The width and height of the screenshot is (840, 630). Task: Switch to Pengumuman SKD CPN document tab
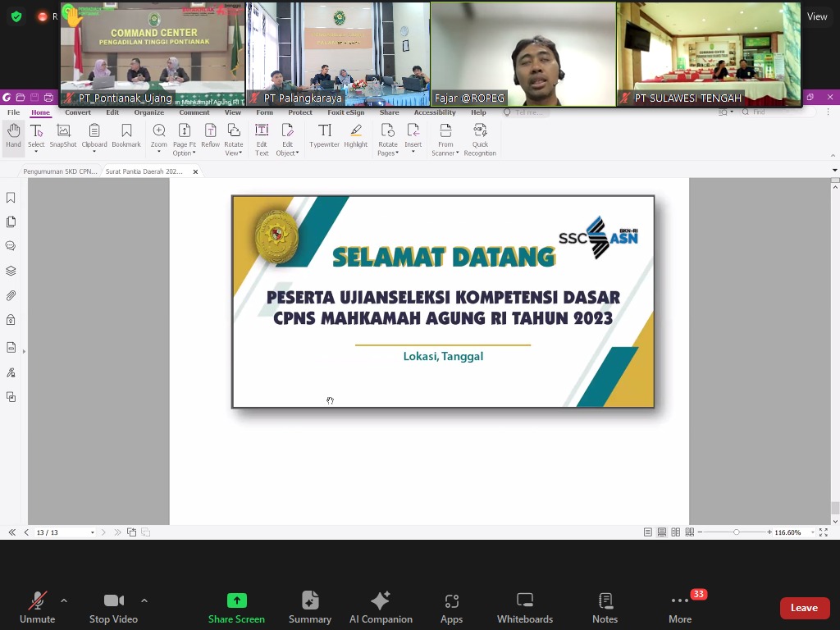(x=60, y=171)
